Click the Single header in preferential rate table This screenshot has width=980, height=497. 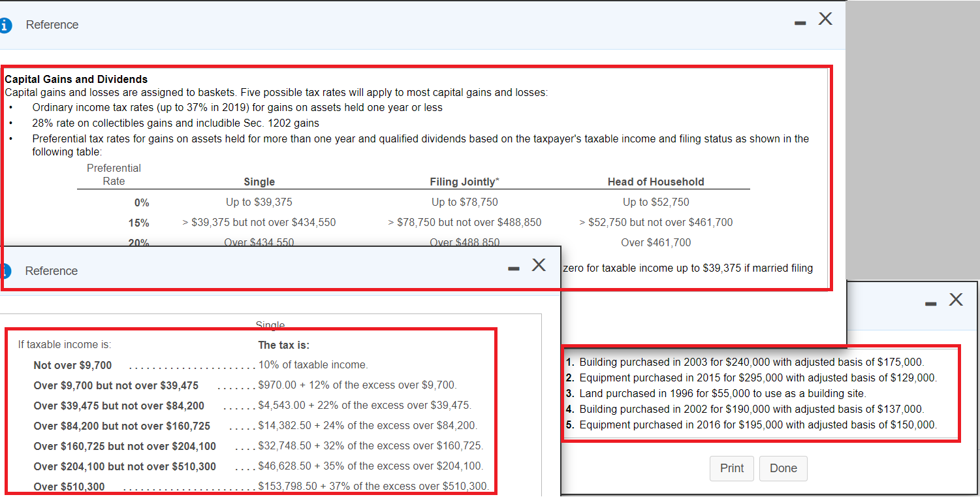click(x=259, y=182)
